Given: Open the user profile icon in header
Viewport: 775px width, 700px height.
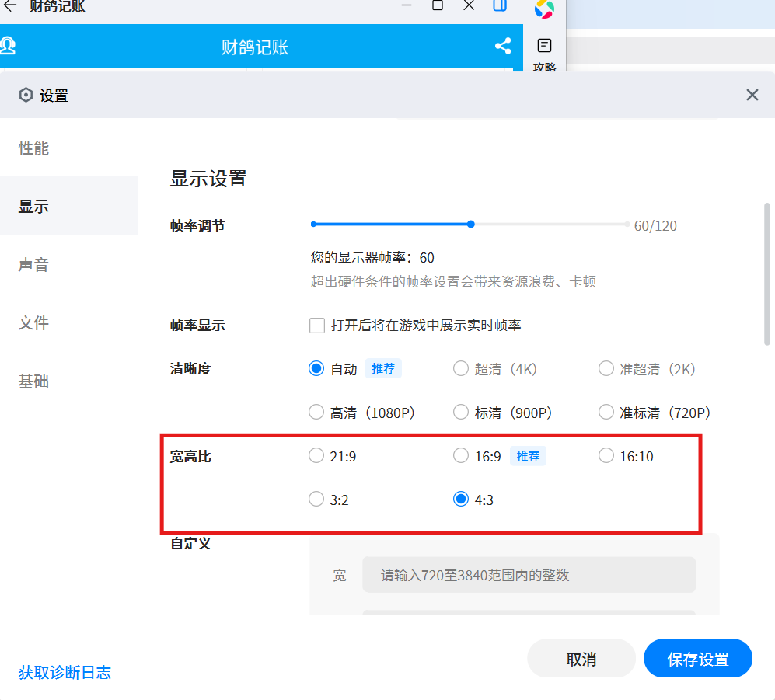Looking at the screenshot, I should [x=8, y=46].
